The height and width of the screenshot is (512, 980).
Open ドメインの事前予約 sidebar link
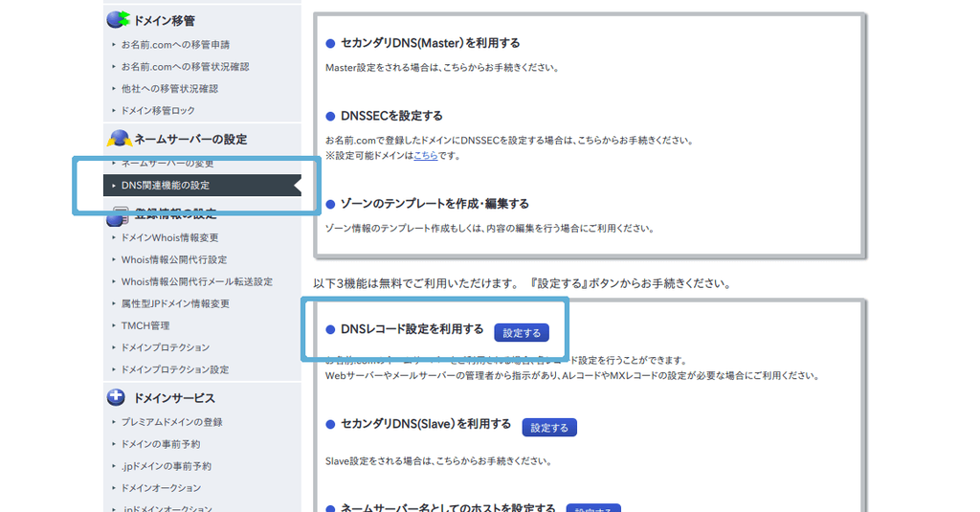click(x=160, y=444)
